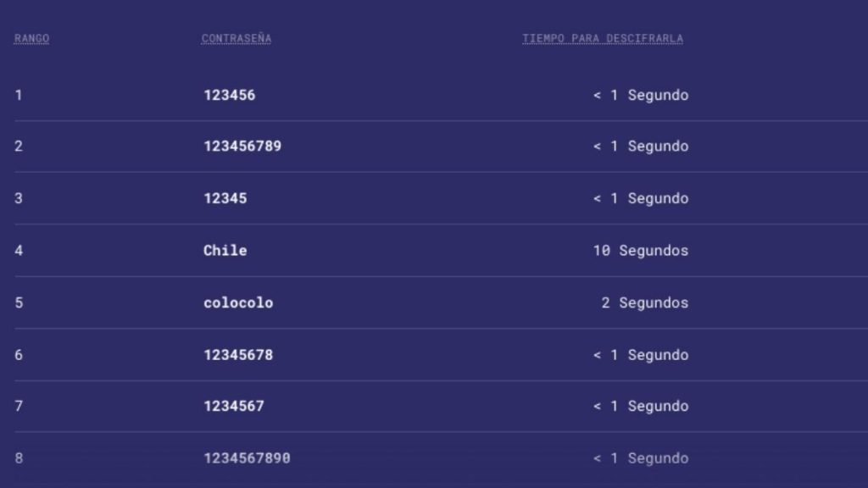The height and width of the screenshot is (488, 868).
Task: Click the 2 Segundos crack time
Action: [644, 302]
